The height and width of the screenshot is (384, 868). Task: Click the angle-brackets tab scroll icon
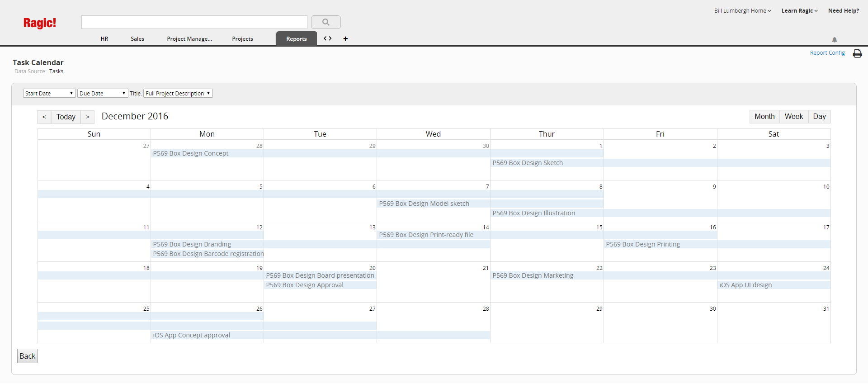328,39
